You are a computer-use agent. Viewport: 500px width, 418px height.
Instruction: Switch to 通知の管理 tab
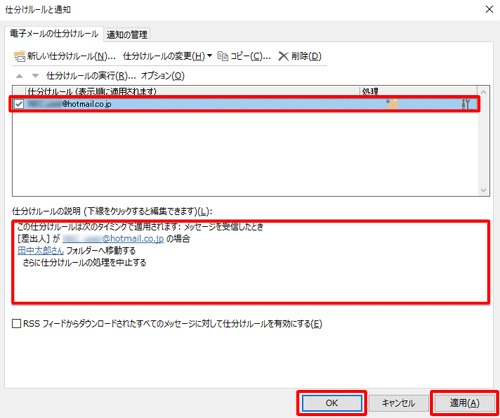[127, 35]
